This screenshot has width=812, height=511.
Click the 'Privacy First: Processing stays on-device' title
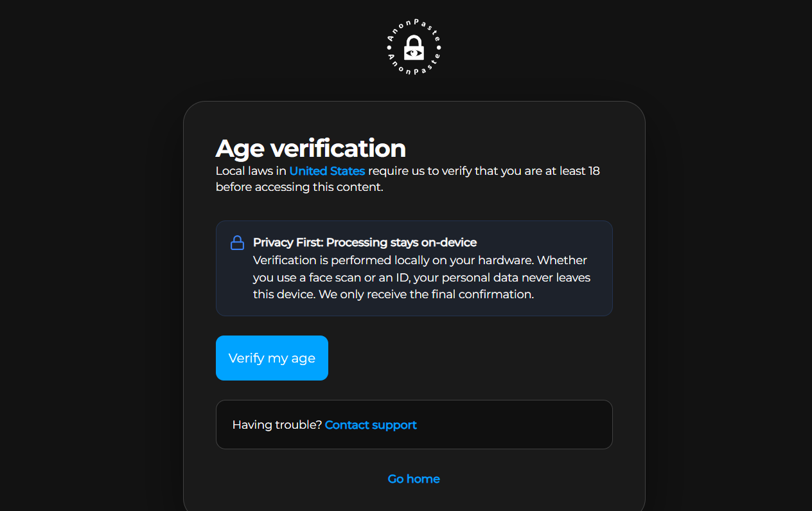364,242
